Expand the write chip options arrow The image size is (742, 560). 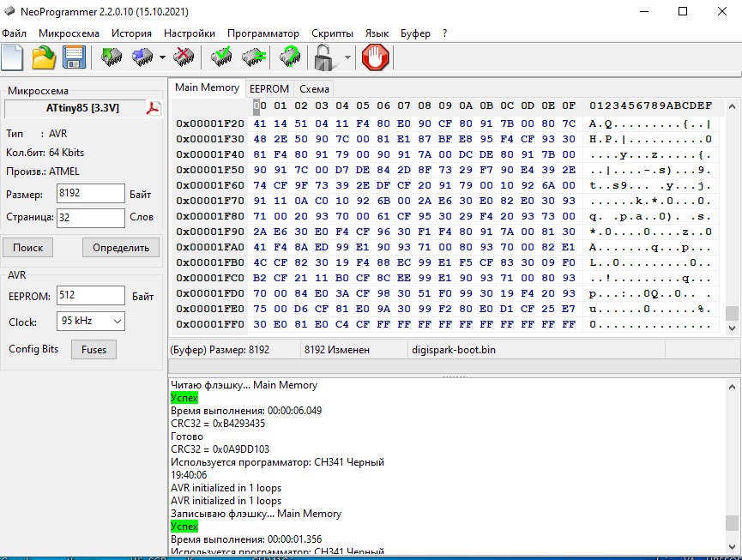point(162,58)
